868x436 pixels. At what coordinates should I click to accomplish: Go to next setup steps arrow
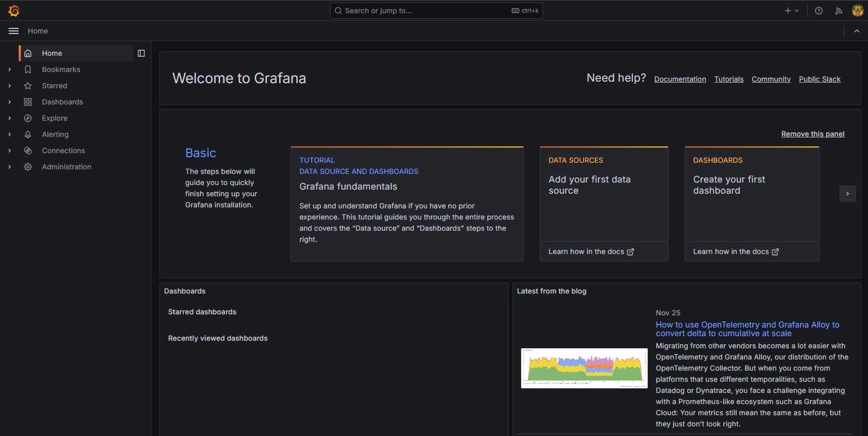click(x=847, y=194)
